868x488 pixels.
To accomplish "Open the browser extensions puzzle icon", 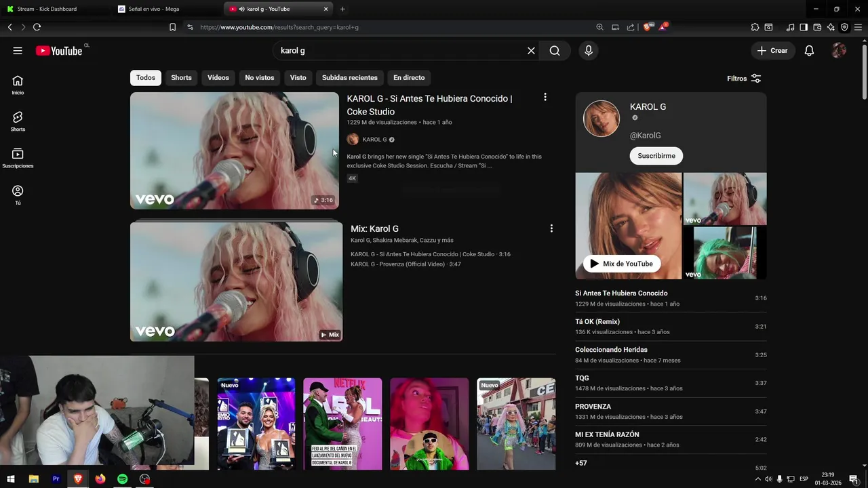I will (755, 27).
